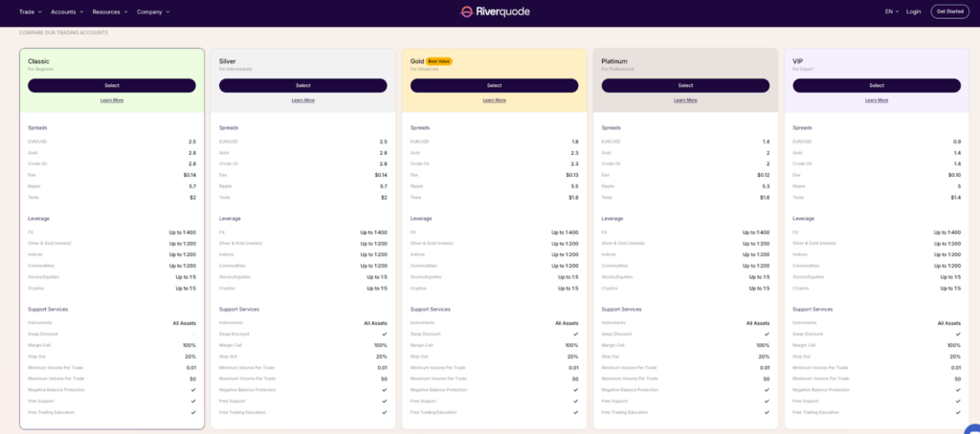Open the EN language selector

tap(891, 11)
